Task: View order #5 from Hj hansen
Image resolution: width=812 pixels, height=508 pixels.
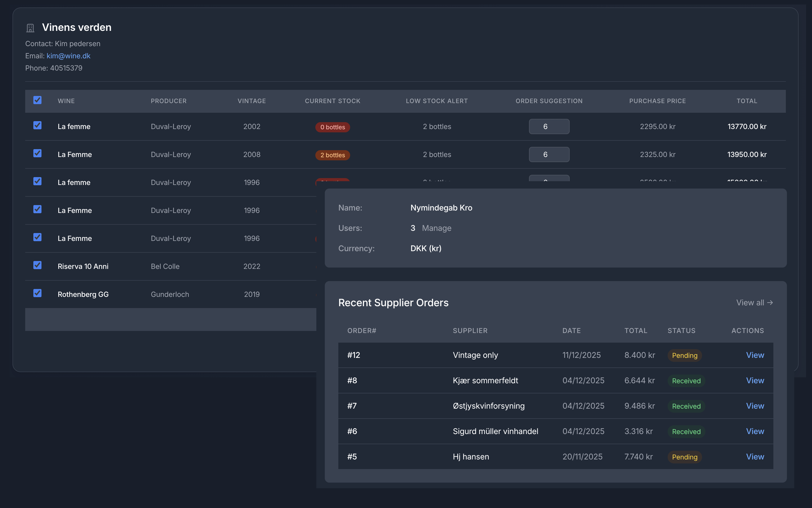Action: pos(755,457)
